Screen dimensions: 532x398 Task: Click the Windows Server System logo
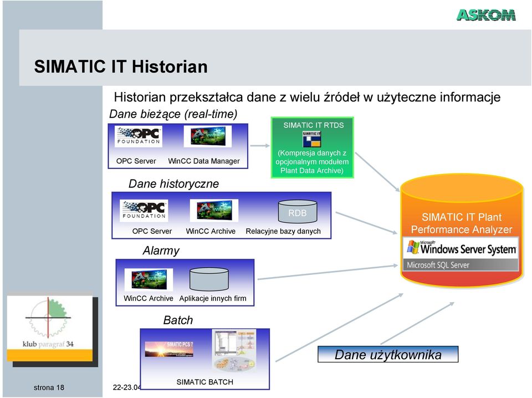pos(461,248)
